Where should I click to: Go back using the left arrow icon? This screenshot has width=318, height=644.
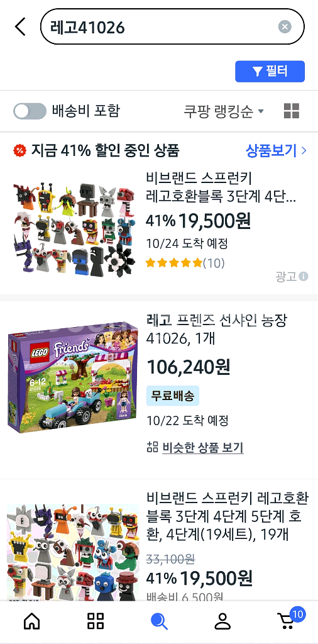point(19,26)
